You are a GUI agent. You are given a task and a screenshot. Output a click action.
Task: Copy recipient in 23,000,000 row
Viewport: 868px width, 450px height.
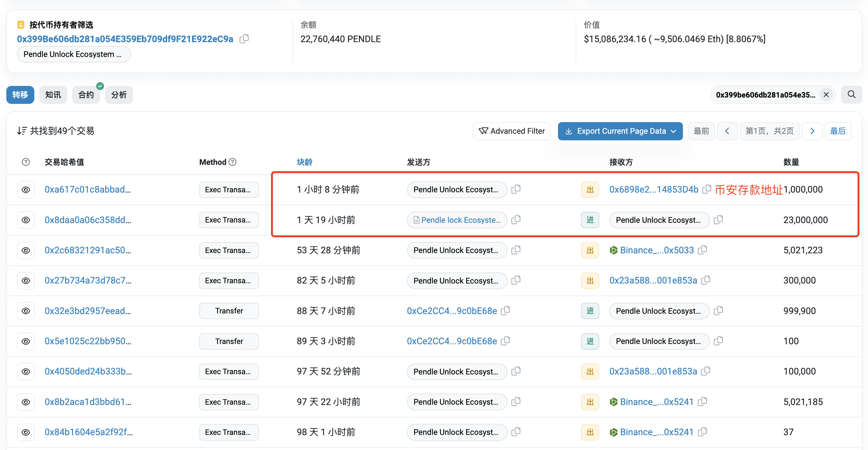pyautogui.click(x=719, y=220)
